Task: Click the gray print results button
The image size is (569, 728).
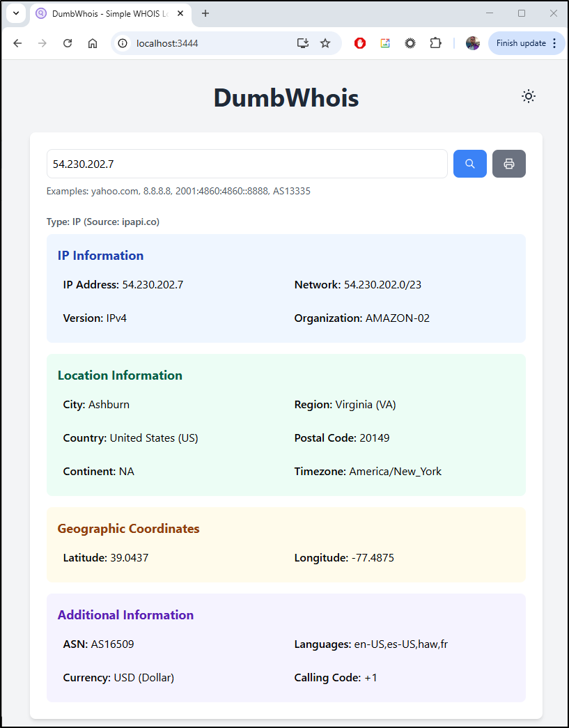Action: click(x=509, y=164)
